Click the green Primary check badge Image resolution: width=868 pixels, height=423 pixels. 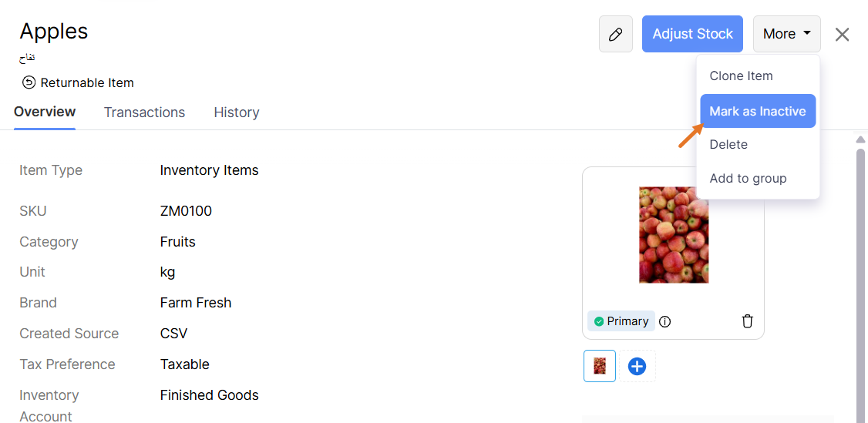599,321
